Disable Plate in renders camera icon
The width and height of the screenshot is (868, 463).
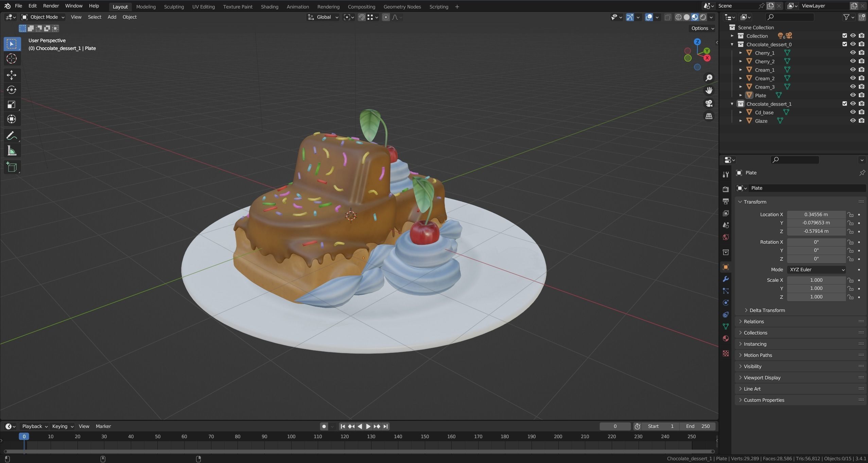pyautogui.click(x=862, y=95)
